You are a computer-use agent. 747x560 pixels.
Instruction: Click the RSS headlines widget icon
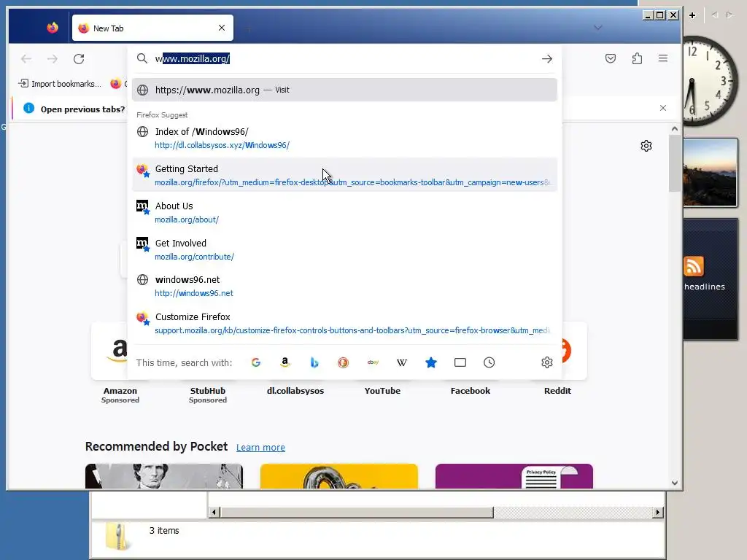coord(693,266)
